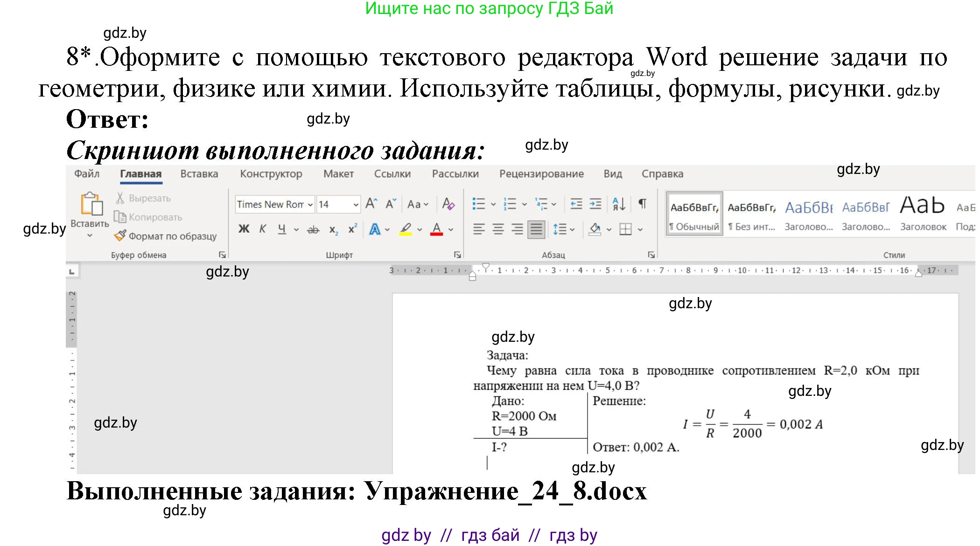Switch to the Вставка ribbon tab
The height and width of the screenshot is (546, 980).
[199, 173]
